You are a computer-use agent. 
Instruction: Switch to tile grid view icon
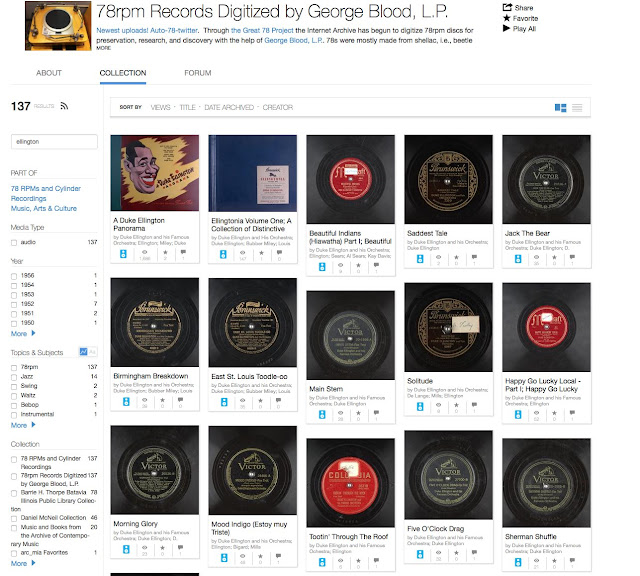click(x=560, y=108)
